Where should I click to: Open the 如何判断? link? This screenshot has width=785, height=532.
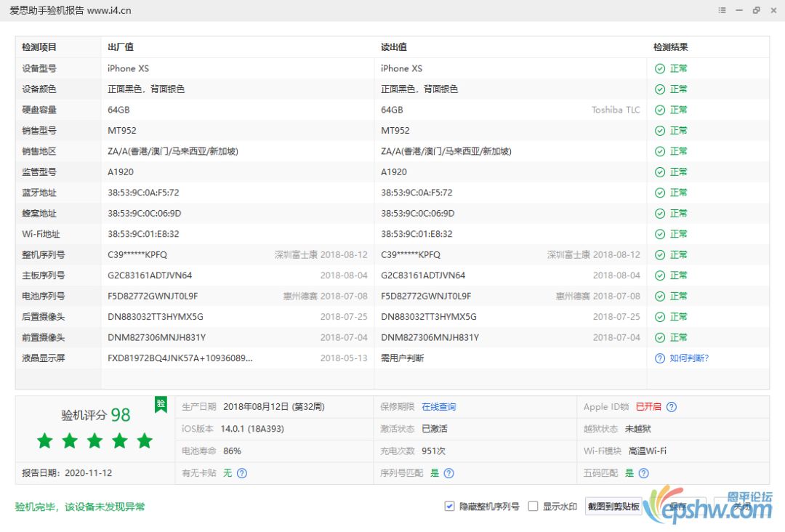pyautogui.click(x=689, y=358)
